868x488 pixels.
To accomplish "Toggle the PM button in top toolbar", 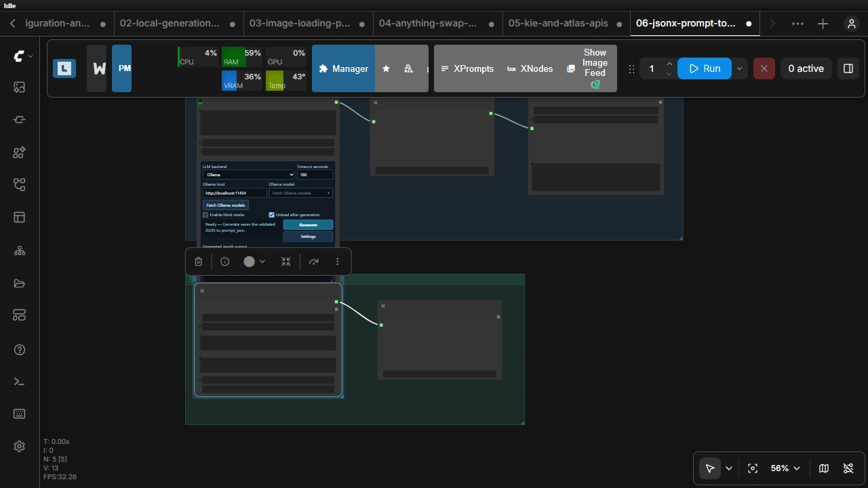I will click(122, 68).
